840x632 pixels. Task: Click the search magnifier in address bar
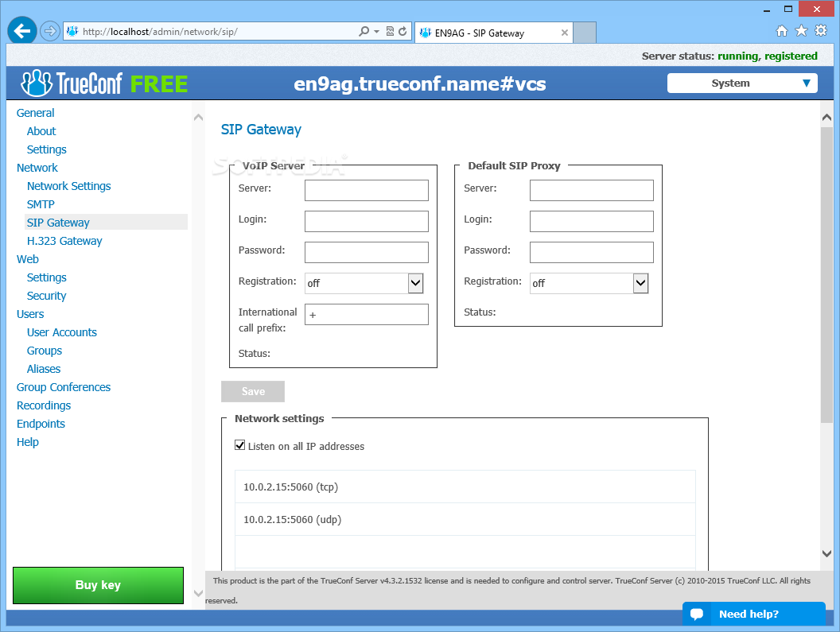pyautogui.click(x=364, y=32)
